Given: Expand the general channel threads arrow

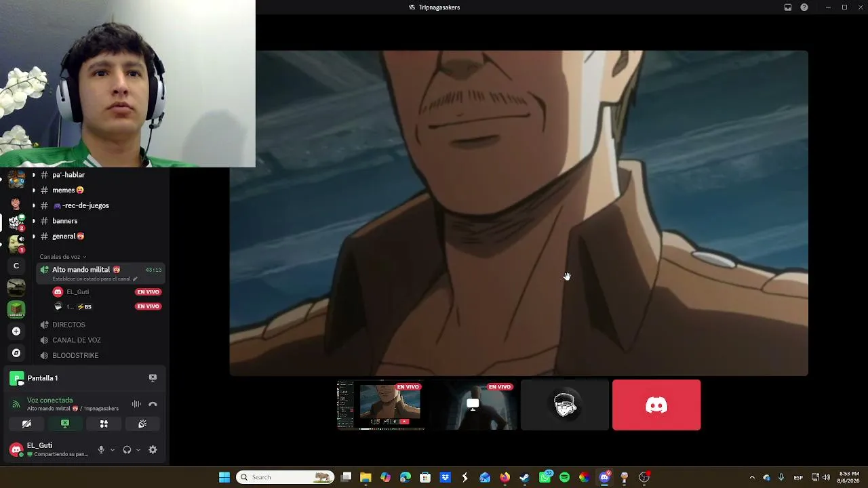Looking at the screenshot, I should (33, 237).
